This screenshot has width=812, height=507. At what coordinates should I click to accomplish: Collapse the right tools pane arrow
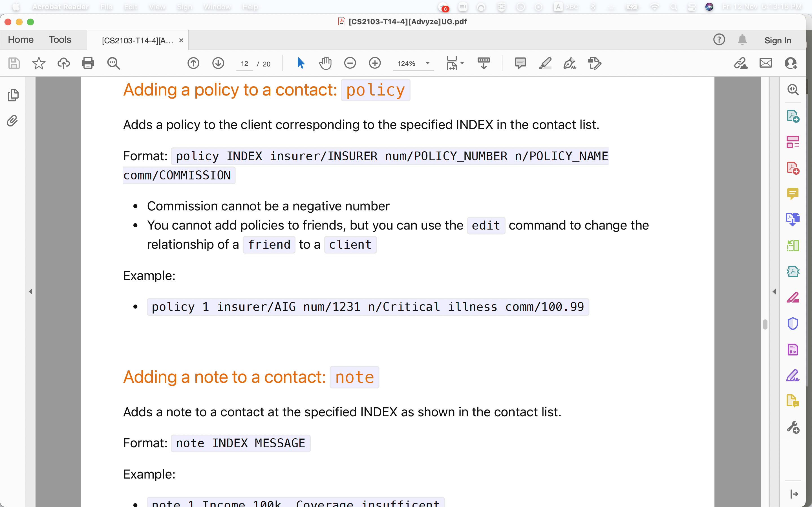[774, 292]
